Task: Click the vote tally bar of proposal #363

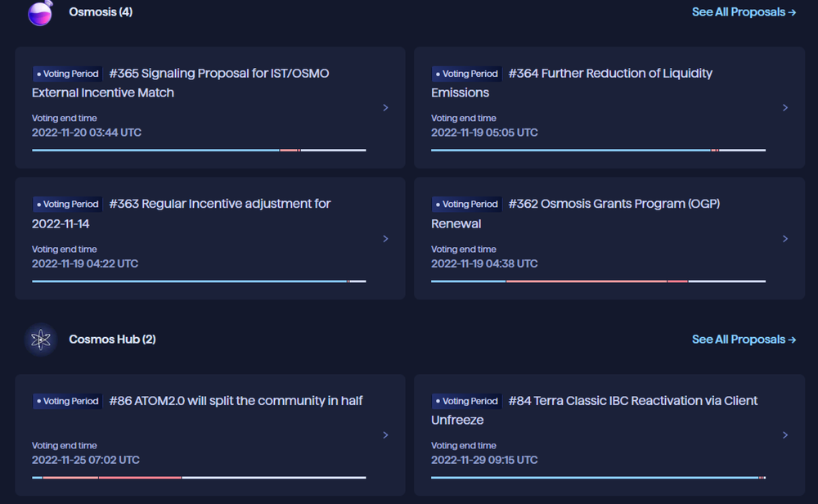Action: click(x=199, y=281)
